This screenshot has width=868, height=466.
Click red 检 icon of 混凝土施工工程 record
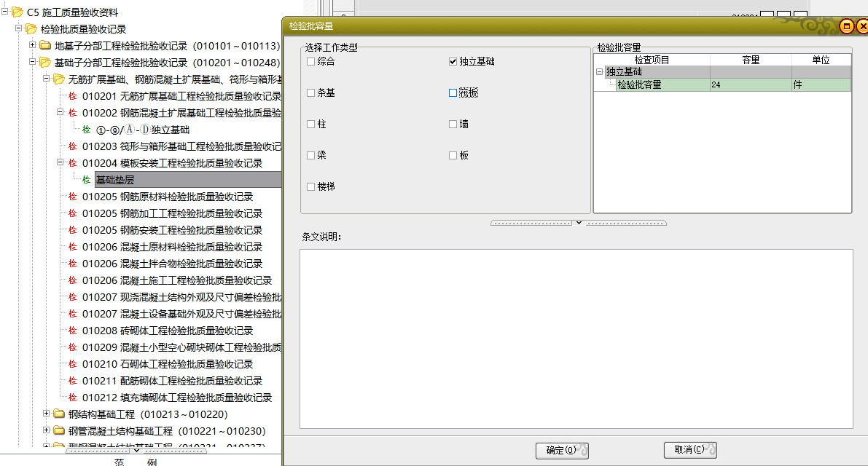tap(73, 280)
